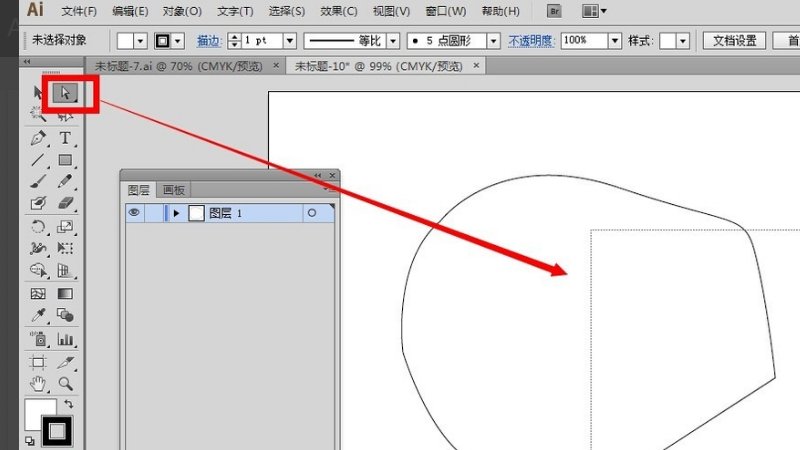Open the 选择(S) menu

click(x=287, y=11)
